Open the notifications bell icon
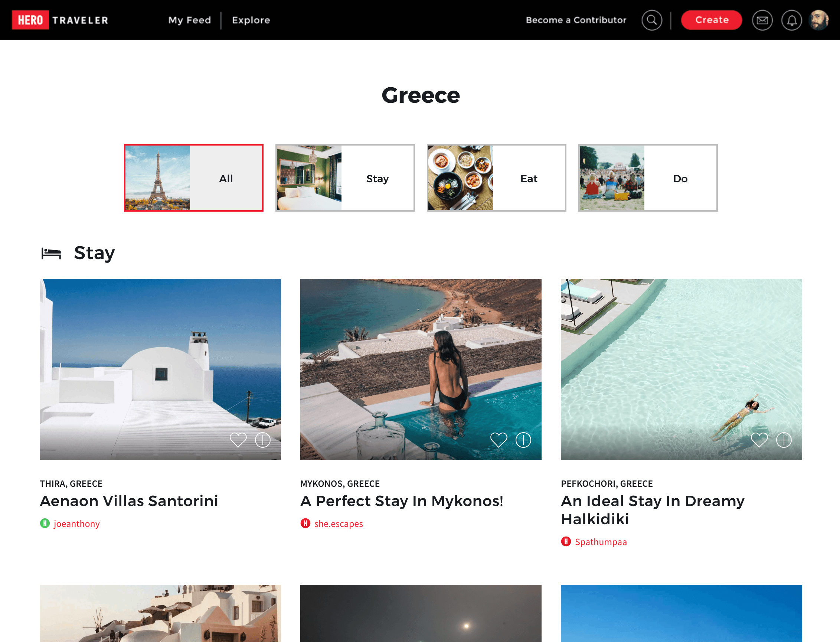840x642 pixels. click(x=791, y=20)
